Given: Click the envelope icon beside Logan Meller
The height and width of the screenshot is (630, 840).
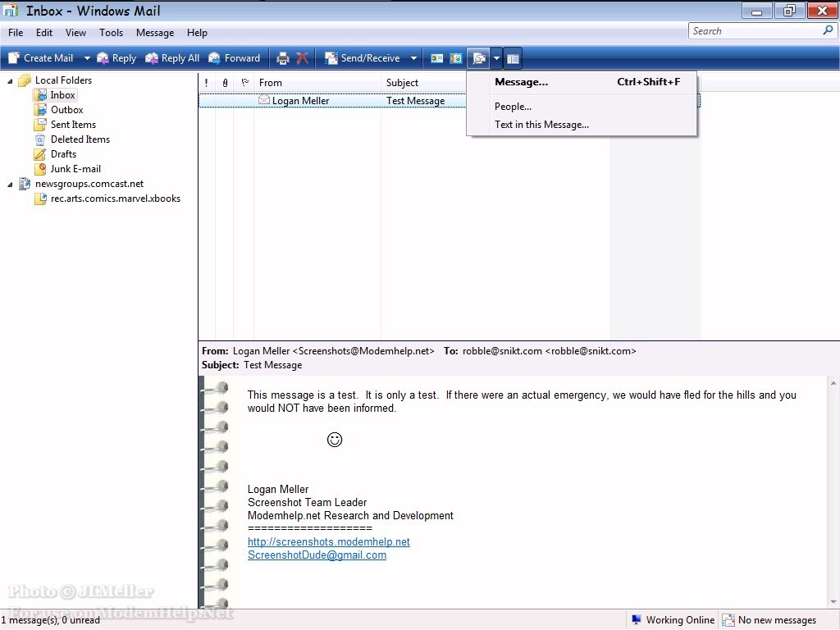Looking at the screenshot, I should (x=263, y=100).
